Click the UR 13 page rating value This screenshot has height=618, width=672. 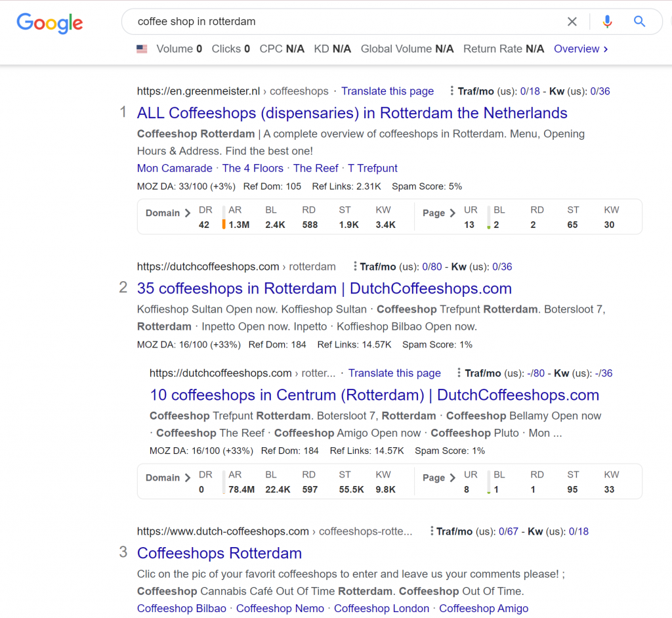pyautogui.click(x=469, y=225)
